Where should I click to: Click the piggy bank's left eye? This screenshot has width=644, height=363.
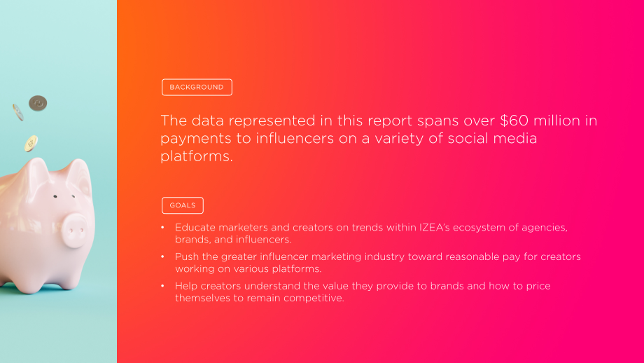55,196
